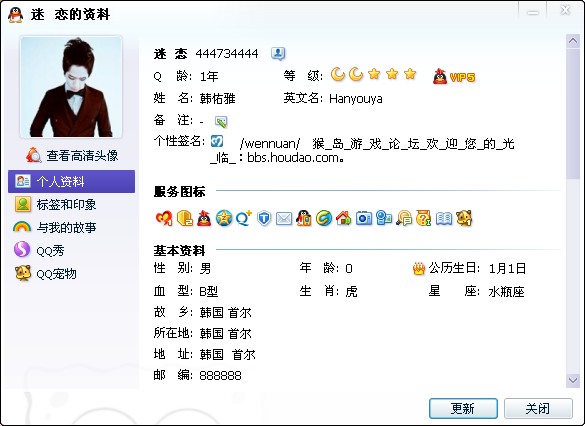
Task: Click the 更新 button
Action: pyautogui.click(x=463, y=408)
